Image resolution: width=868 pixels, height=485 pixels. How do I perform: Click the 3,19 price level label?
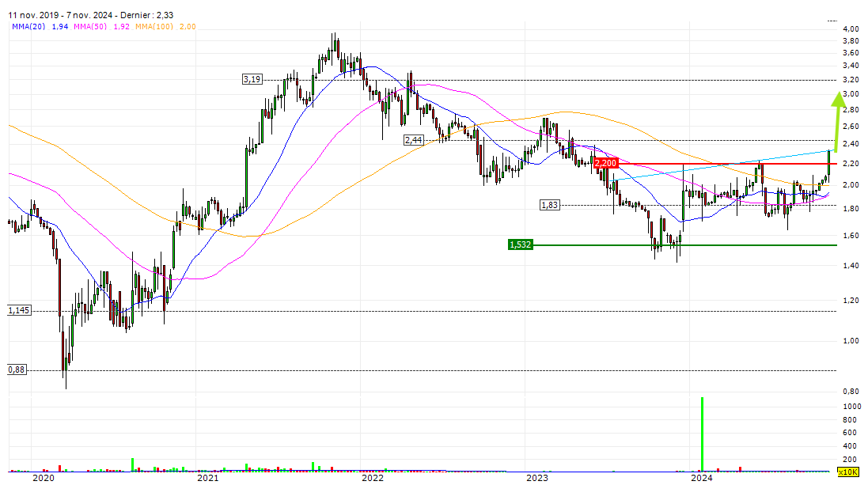tap(252, 79)
